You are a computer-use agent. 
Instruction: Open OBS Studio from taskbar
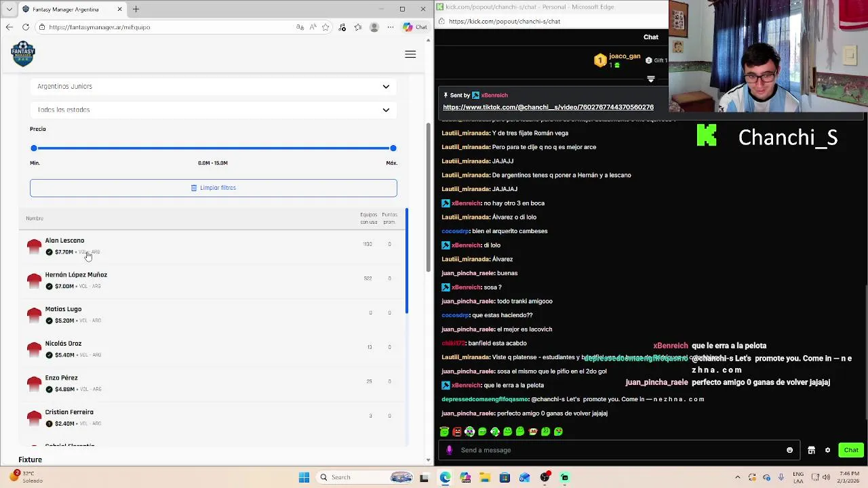[545, 477]
